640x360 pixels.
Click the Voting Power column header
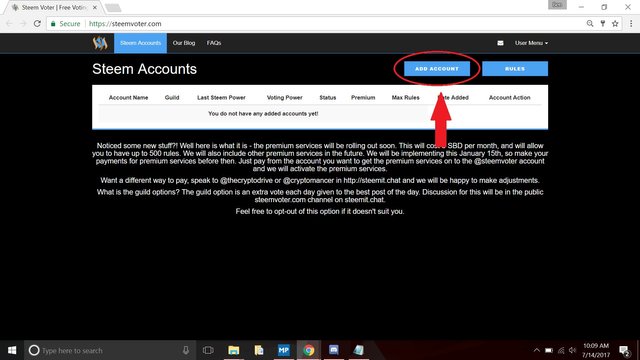coord(284,98)
